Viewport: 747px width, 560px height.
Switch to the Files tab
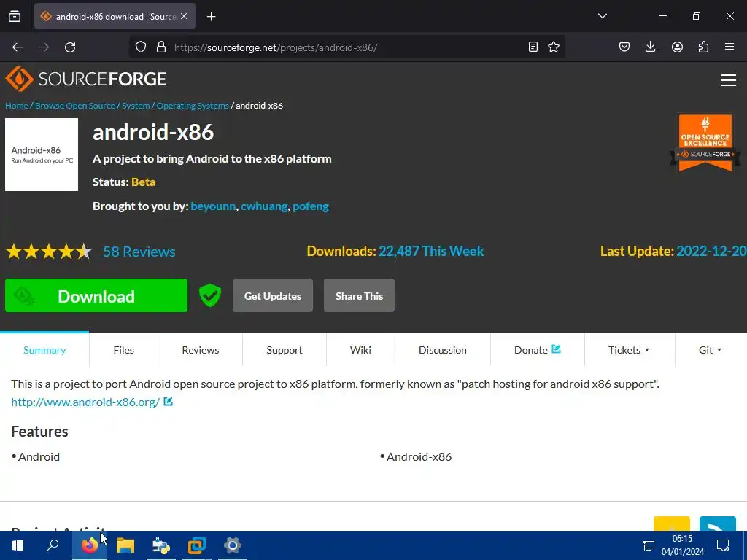tap(123, 350)
